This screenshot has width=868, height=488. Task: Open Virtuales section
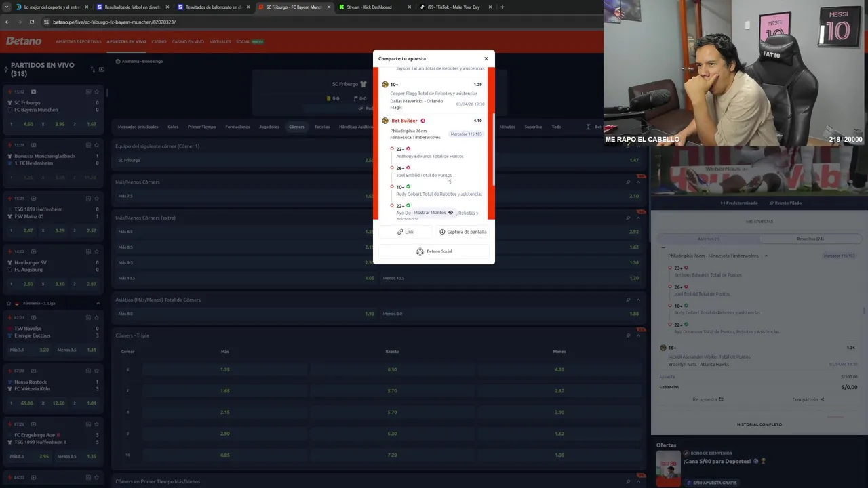(x=220, y=42)
